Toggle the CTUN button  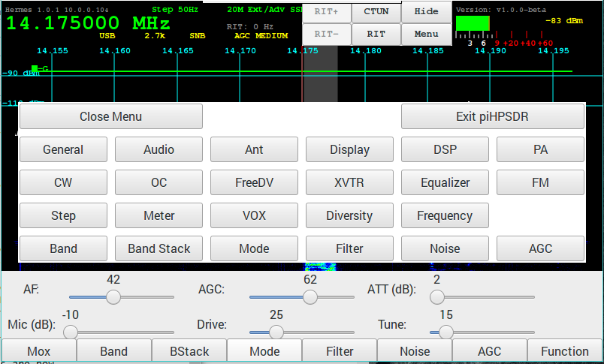[376, 12]
